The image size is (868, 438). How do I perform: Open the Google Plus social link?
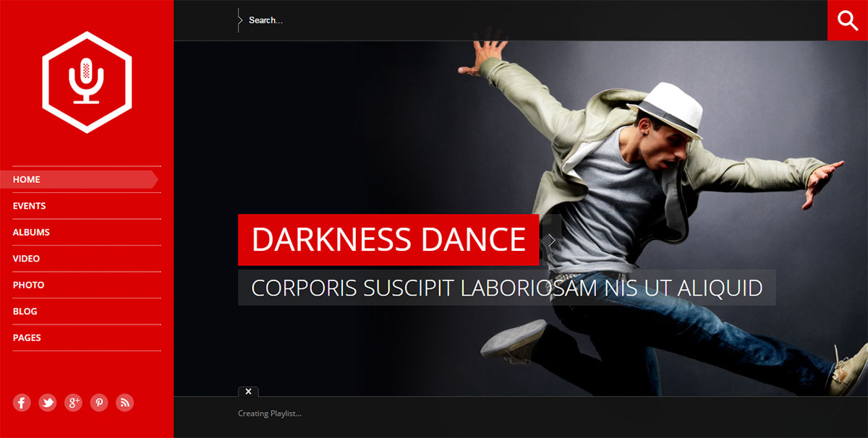(73, 403)
